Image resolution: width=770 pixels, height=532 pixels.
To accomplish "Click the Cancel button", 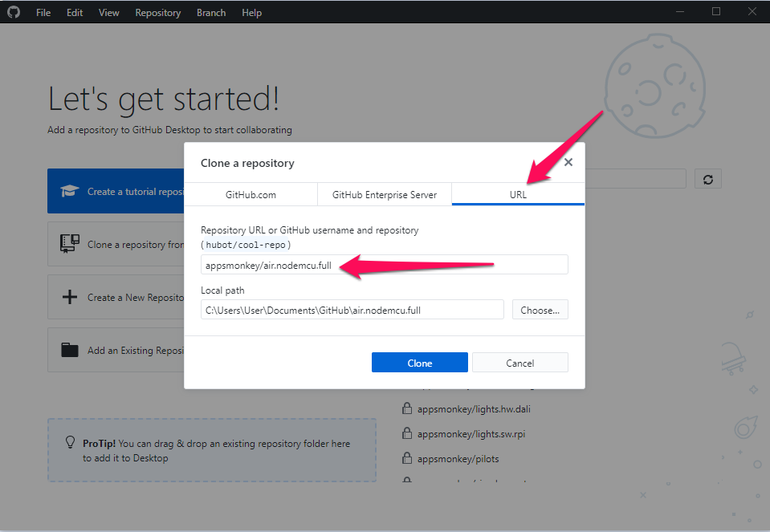I will [x=520, y=363].
